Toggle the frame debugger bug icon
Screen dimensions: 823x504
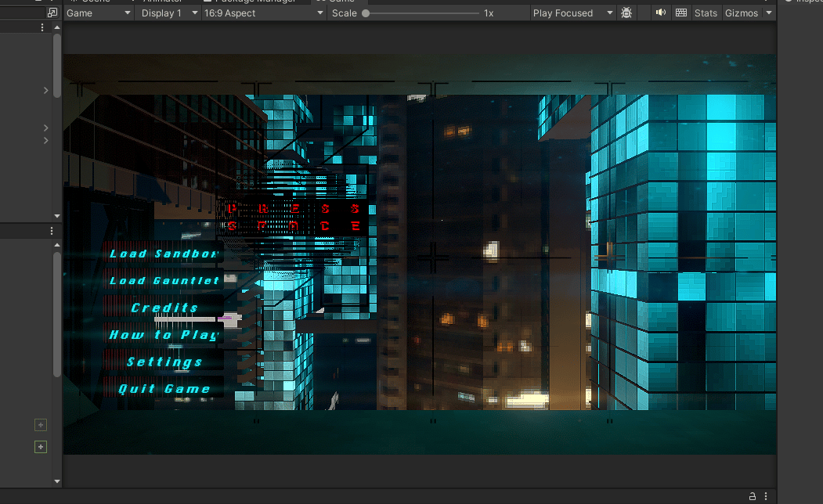click(x=626, y=13)
